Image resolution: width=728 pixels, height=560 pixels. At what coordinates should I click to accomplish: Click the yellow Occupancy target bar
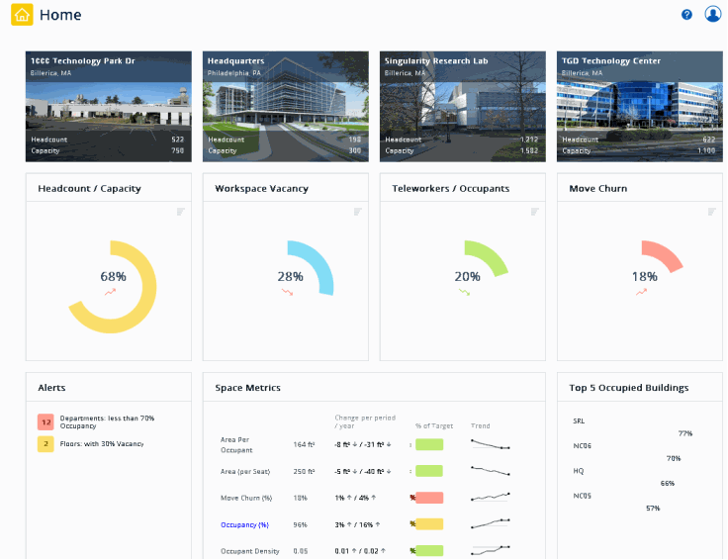[x=429, y=523]
